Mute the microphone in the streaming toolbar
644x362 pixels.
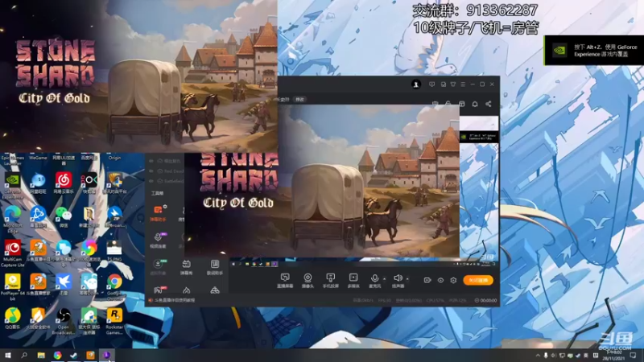(x=374, y=280)
